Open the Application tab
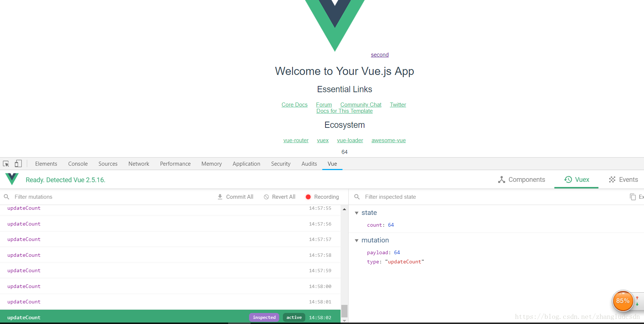This screenshot has width=644, height=324. pos(247,164)
